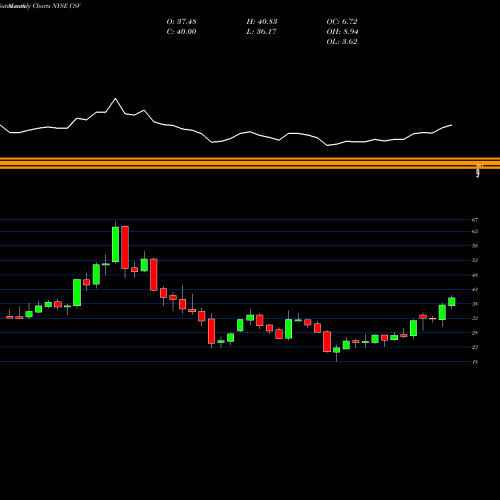The image size is (500, 500).
Task: Click the high value 'H: 40.83'
Action: click(262, 22)
